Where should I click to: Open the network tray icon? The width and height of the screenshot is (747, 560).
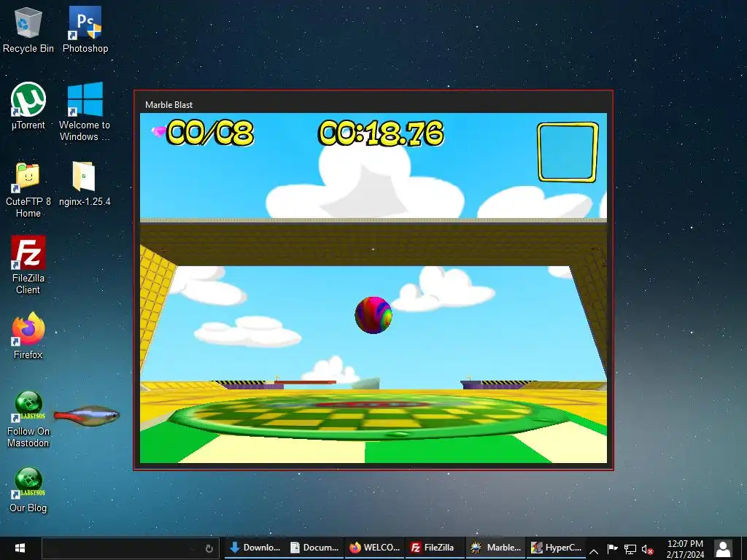630,550
